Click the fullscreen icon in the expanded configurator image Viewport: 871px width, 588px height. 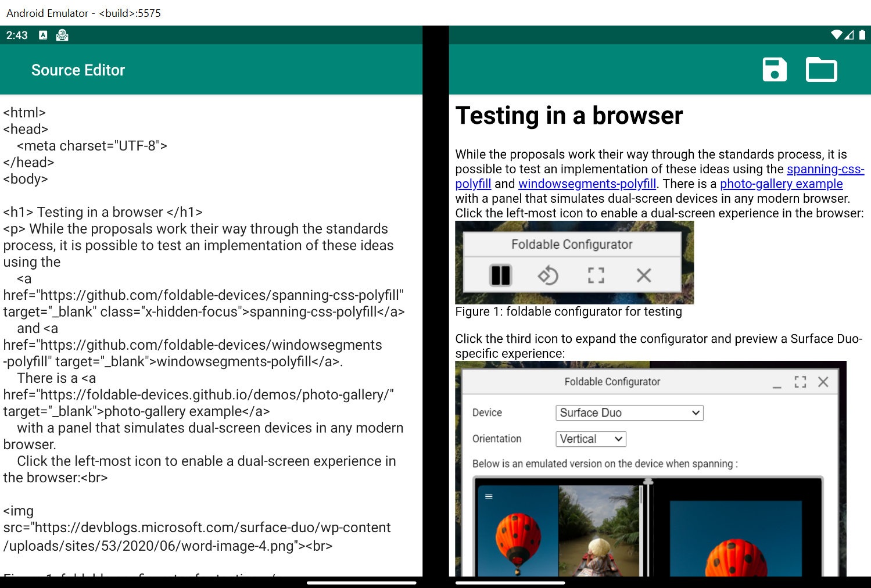[x=800, y=382]
